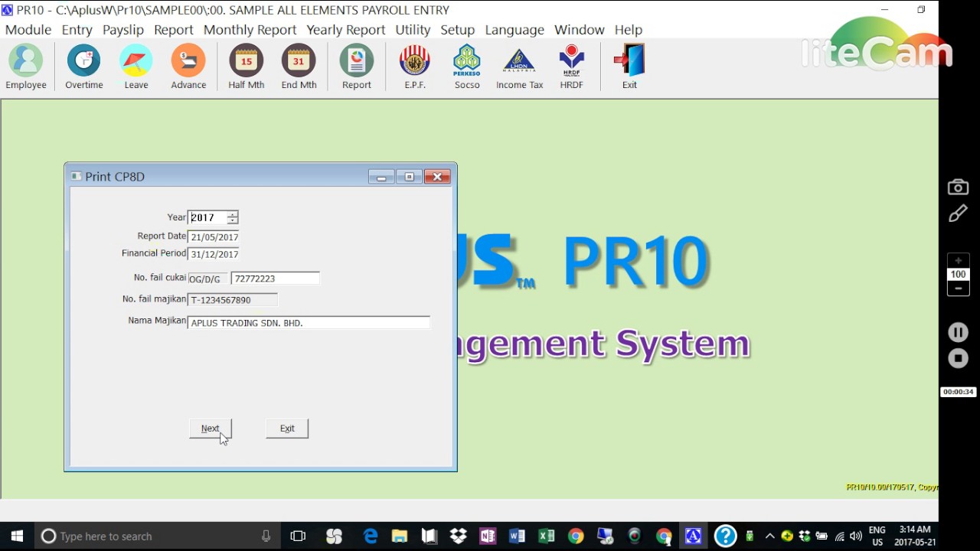Click the Nama Majikan field
The width and height of the screenshot is (980, 551).
(309, 323)
